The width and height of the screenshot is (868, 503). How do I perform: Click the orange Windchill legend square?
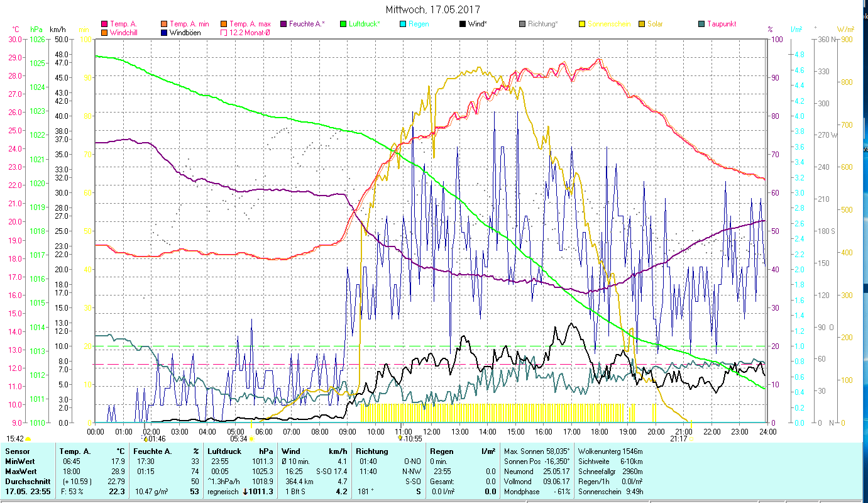(x=105, y=32)
